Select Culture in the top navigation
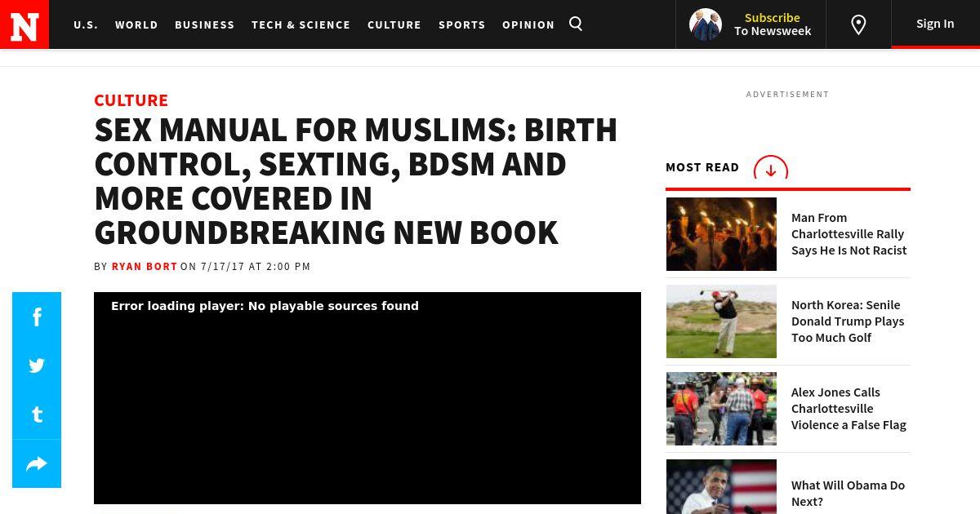980x514 pixels. point(394,24)
